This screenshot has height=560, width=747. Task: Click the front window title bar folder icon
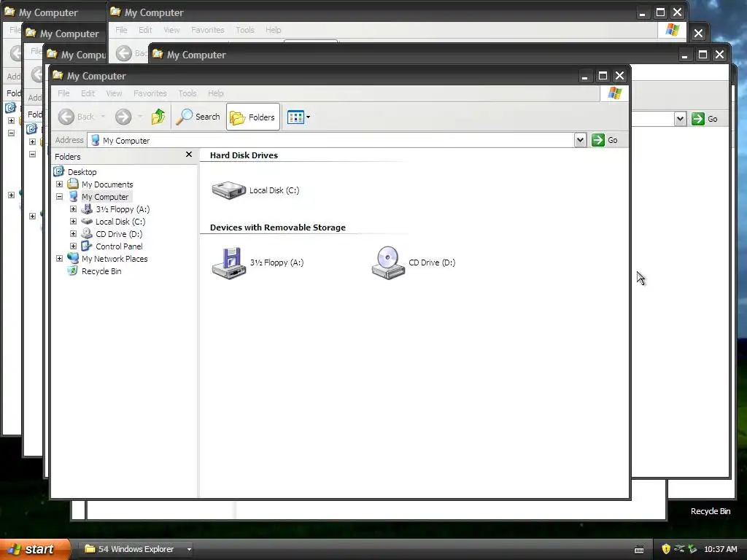(x=58, y=75)
